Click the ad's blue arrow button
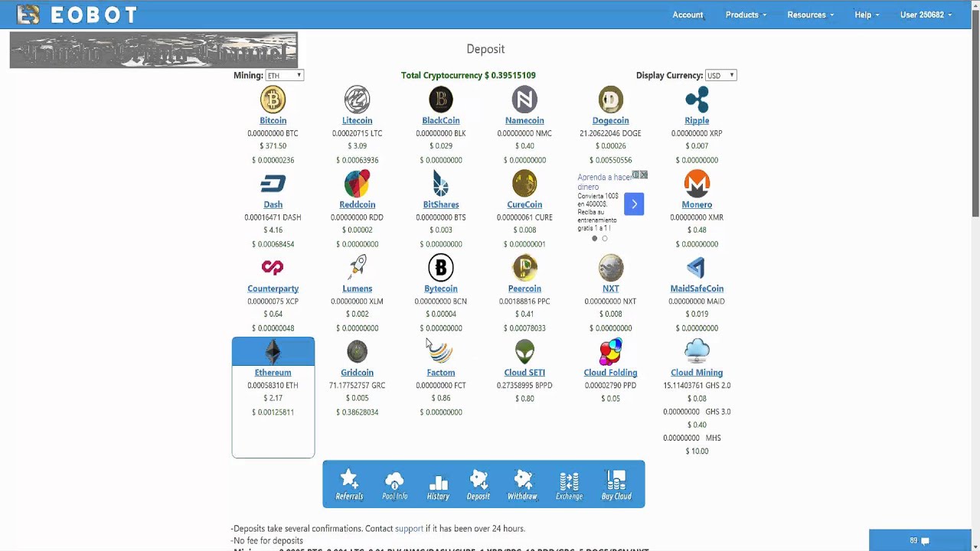 pos(634,204)
